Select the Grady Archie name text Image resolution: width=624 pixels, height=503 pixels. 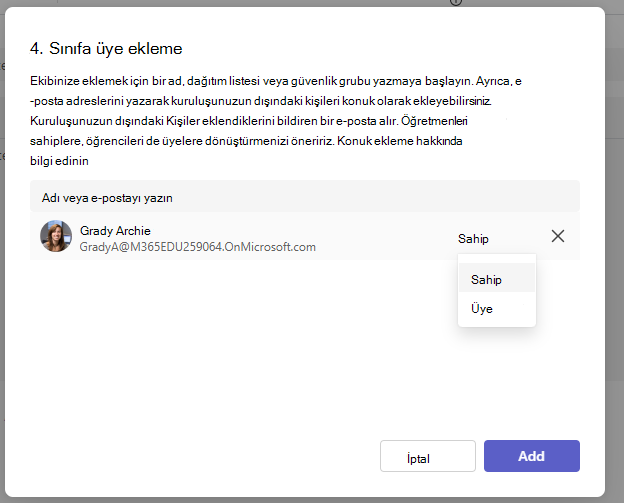click(115, 230)
